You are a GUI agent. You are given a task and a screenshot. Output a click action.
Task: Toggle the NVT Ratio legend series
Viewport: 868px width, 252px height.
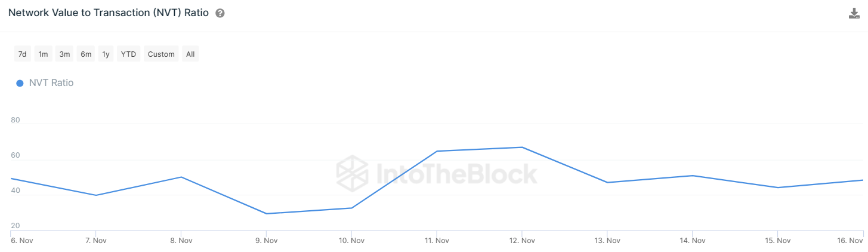coord(51,83)
